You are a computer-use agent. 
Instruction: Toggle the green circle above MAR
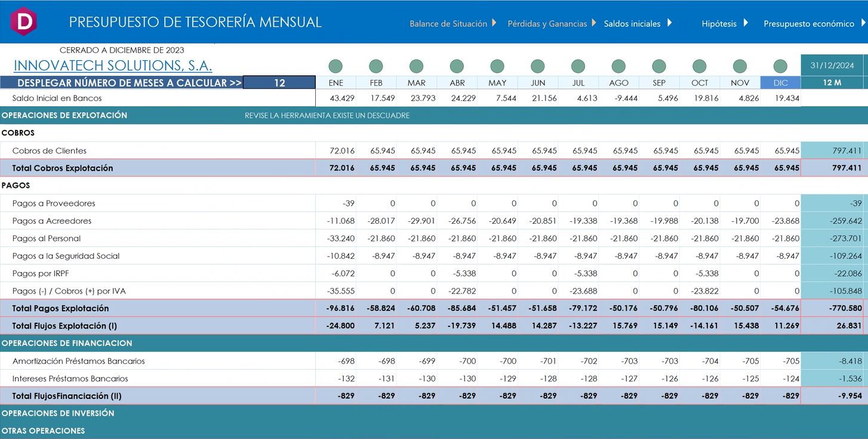(x=417, y=66)
